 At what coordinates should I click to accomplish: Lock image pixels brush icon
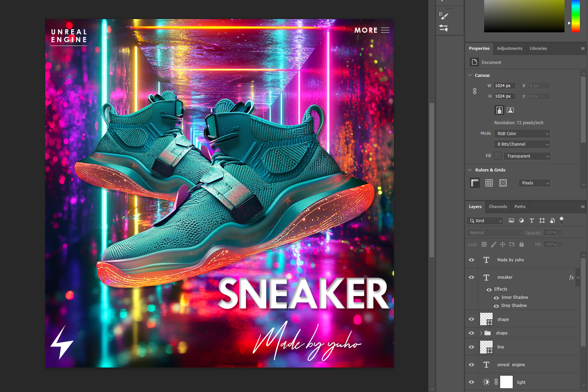click(x=493, y=244)
